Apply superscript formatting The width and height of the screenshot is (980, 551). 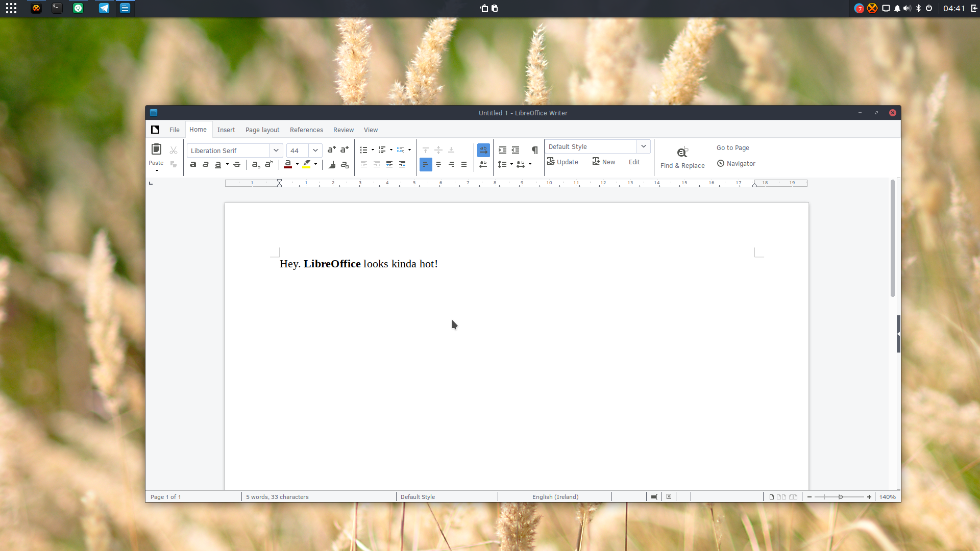269,164
